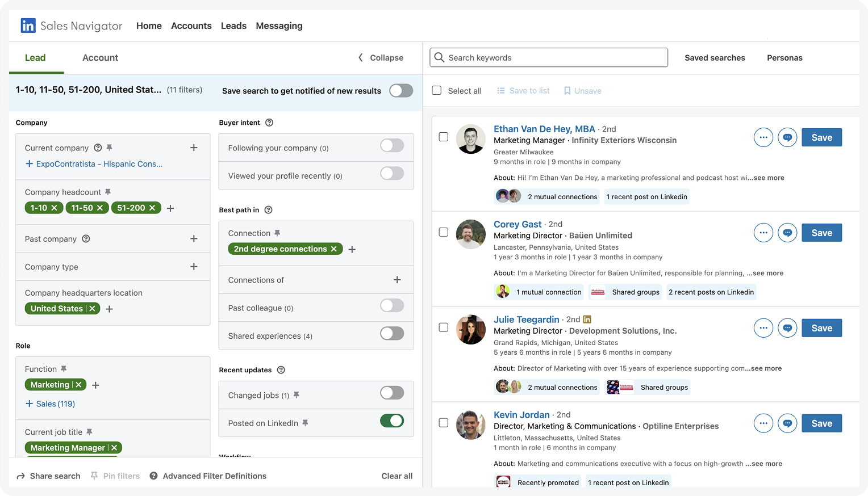This screenshot has height=496, width=868.
Task: Click help icon next to Recent updates
Action: (x=281, y=370)
